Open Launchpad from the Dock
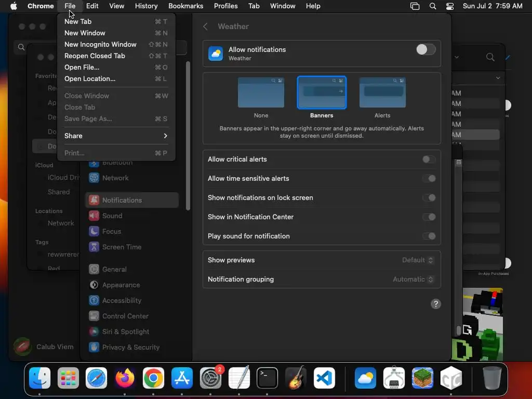 click(68, 378)
